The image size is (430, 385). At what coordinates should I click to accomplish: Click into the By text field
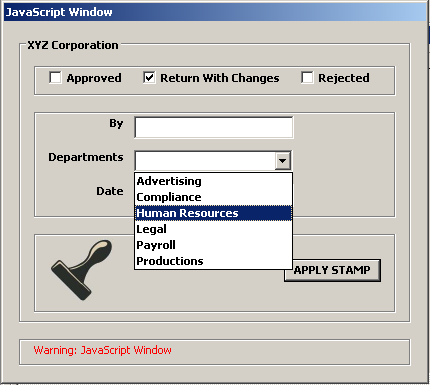pyautogui.click(x=214, y=127)
